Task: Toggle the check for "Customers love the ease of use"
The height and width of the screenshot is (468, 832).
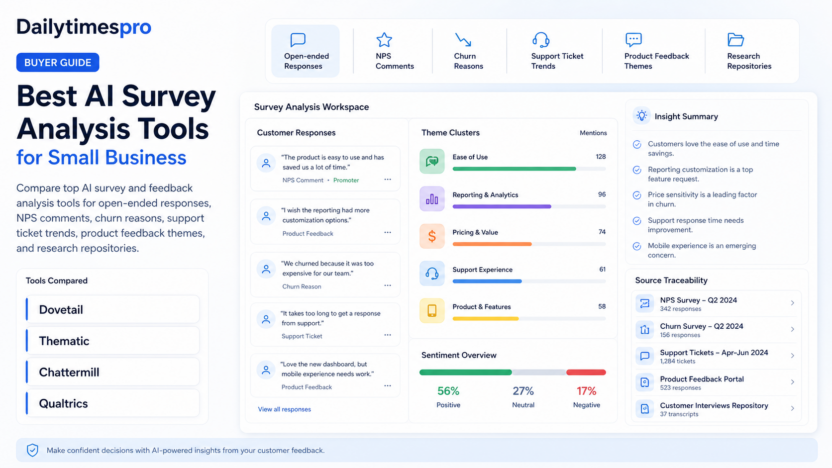Action: pos(637,144)
